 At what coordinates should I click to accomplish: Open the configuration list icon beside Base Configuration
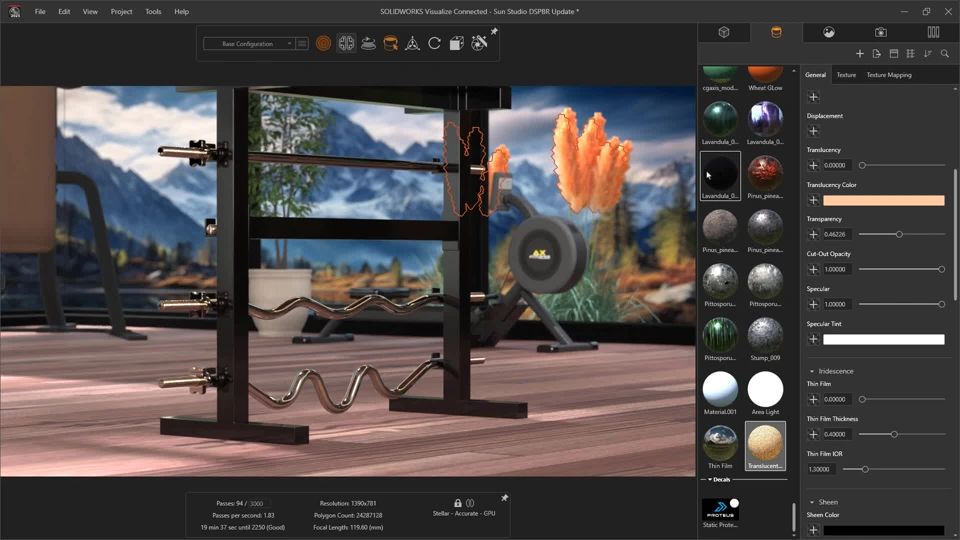coord(302,43)
